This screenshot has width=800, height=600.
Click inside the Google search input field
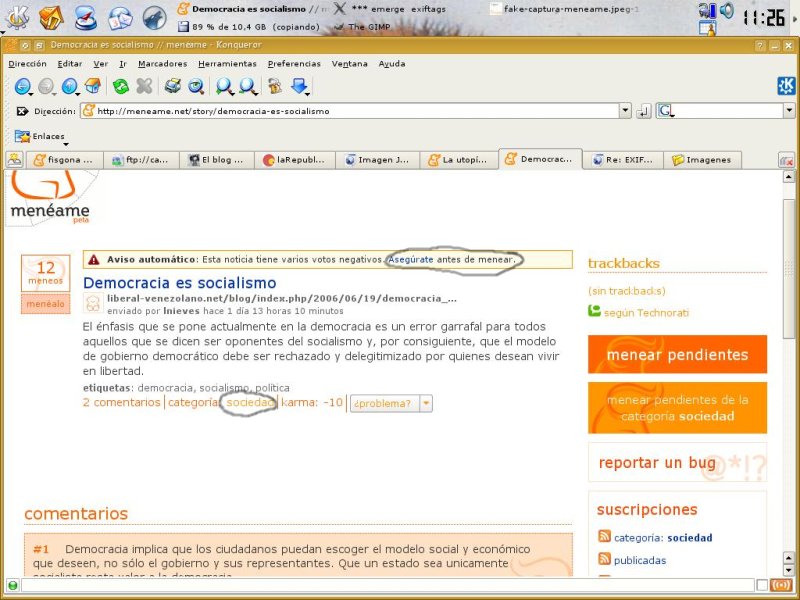click(x=729, y=111)
